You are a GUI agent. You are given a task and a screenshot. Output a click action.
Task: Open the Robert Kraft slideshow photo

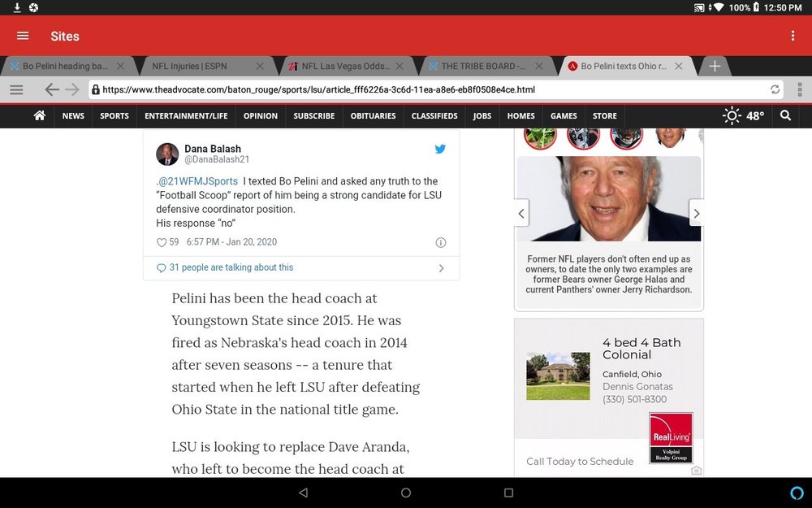[x=608, y=198]
